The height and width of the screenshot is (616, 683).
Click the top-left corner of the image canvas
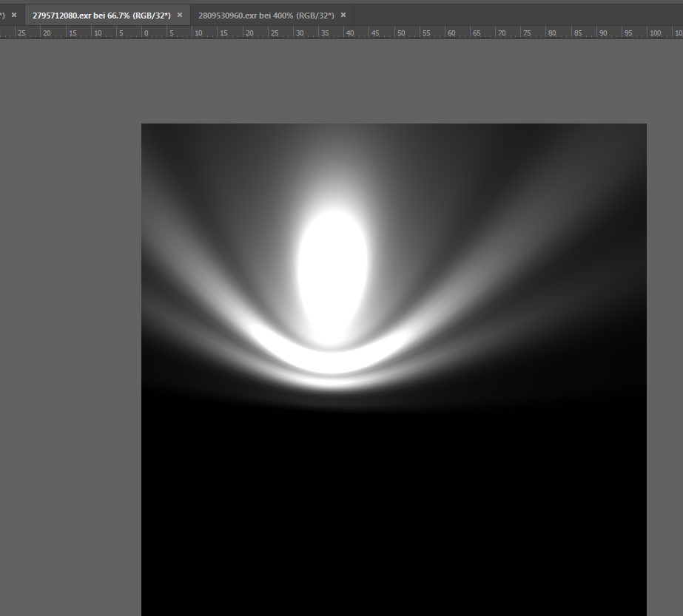[x=143, y=125]
